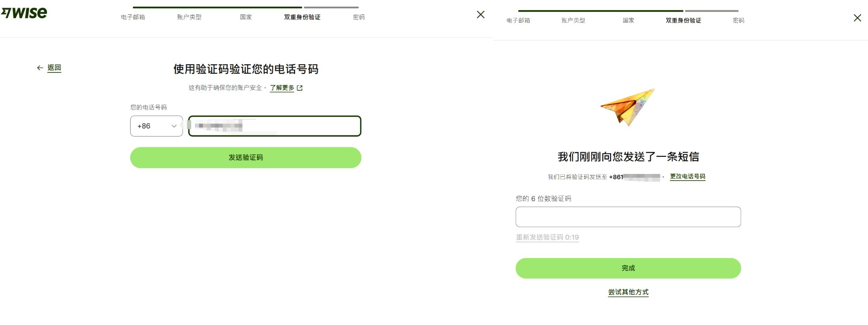Switch to the 电子邮箱 step tab
This screenshot has height=325, width=868.
(132, 17)
